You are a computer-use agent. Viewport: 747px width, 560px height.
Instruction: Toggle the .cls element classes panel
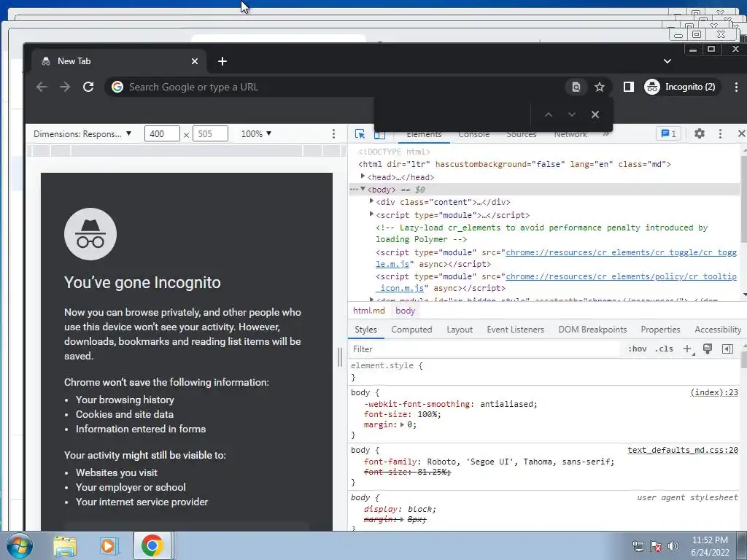click(664, 349)
